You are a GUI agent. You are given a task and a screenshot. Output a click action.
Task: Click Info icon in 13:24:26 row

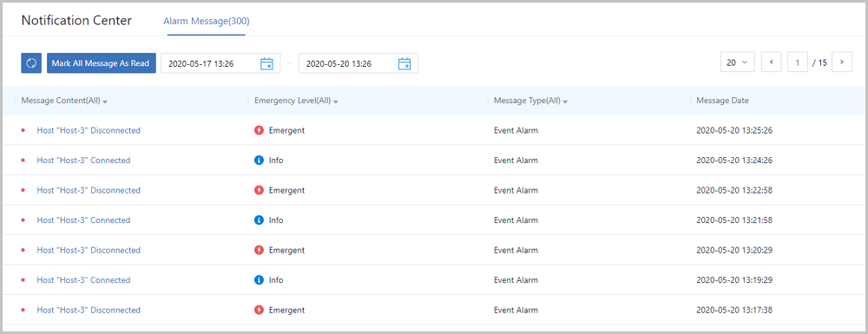click(259, 160)
